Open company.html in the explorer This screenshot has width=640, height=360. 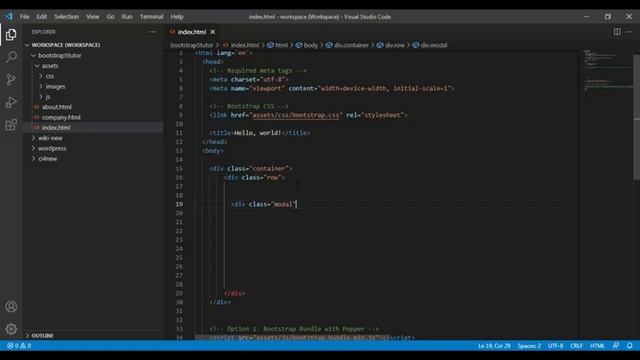(x=61, y=118)
